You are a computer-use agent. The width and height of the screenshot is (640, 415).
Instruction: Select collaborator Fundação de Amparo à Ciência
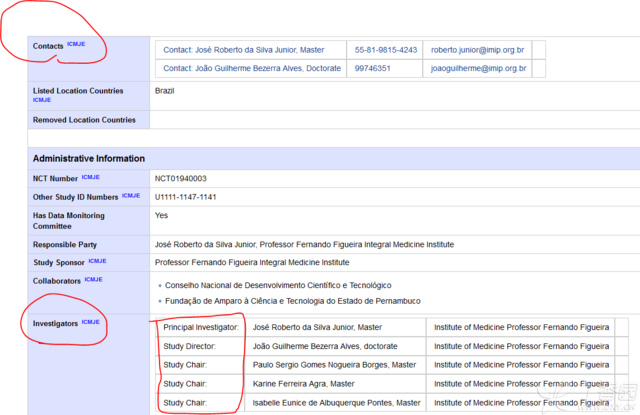[x=293, y=301]
